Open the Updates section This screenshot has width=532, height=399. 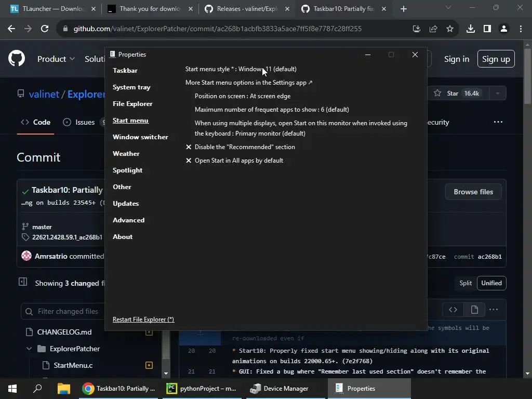[x=126, y=204]
